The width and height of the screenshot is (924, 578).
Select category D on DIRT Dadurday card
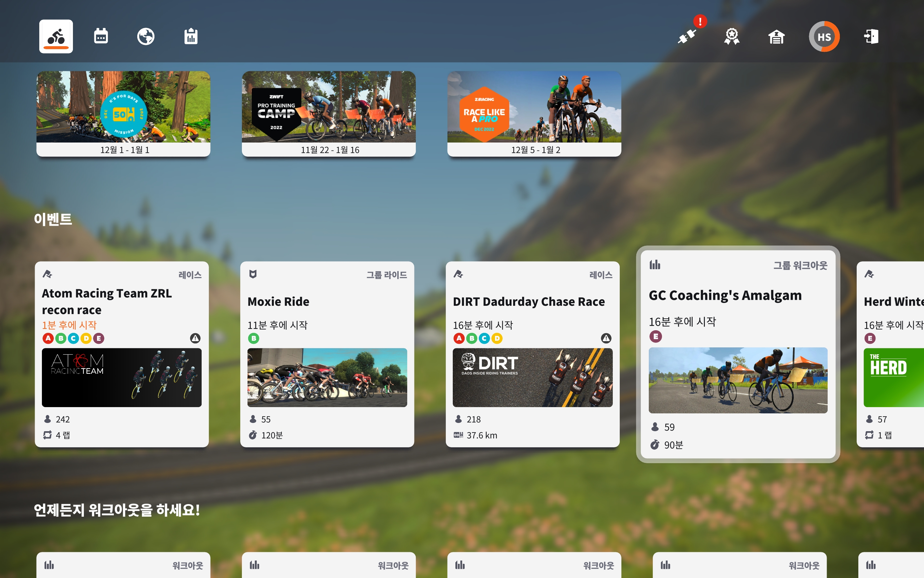497,338
